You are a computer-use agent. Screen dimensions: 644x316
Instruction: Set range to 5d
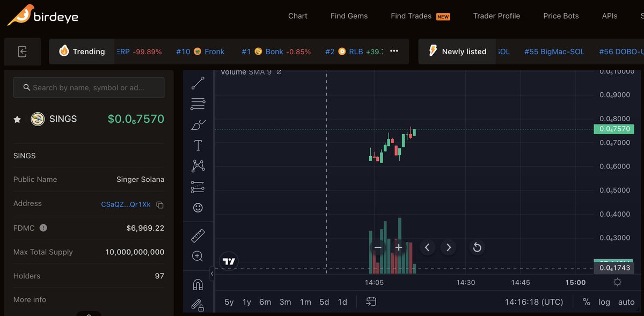pyautogui.click(x=324, y=302)
